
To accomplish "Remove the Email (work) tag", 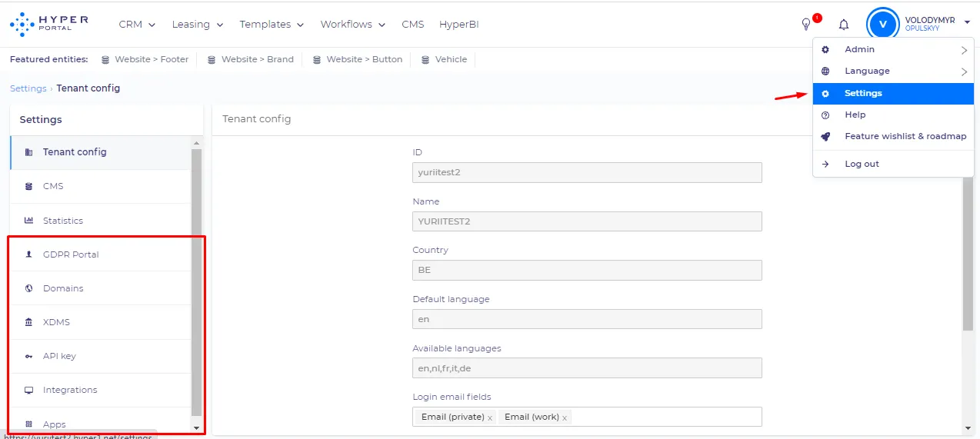I will (x=565, y=418).
